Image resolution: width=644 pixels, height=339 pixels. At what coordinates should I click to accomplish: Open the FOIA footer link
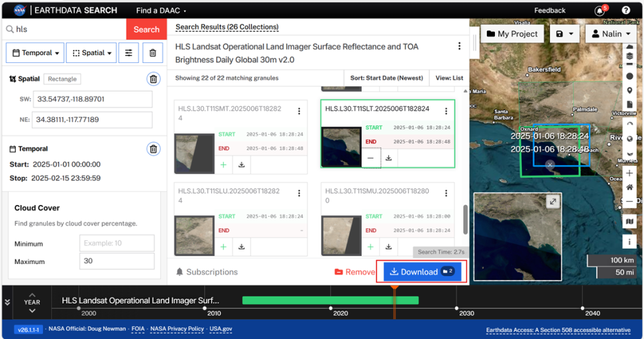point(138,328)
